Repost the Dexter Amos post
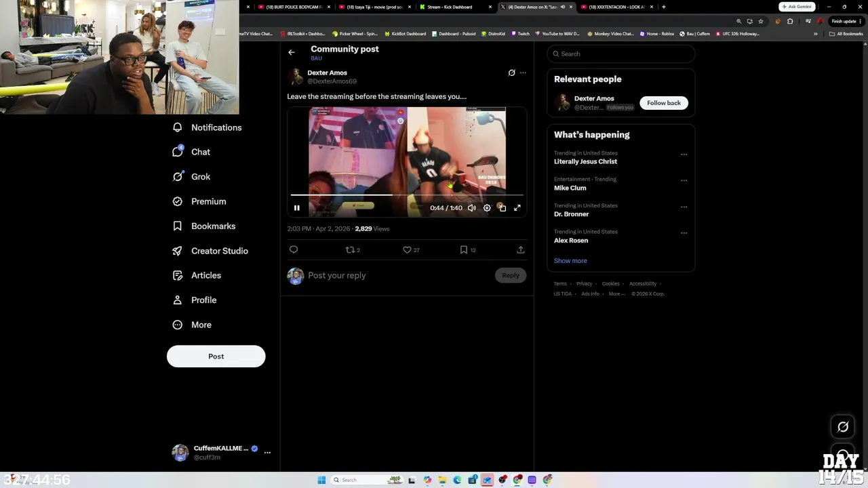The image size is (868, 488). coord(351,249)
